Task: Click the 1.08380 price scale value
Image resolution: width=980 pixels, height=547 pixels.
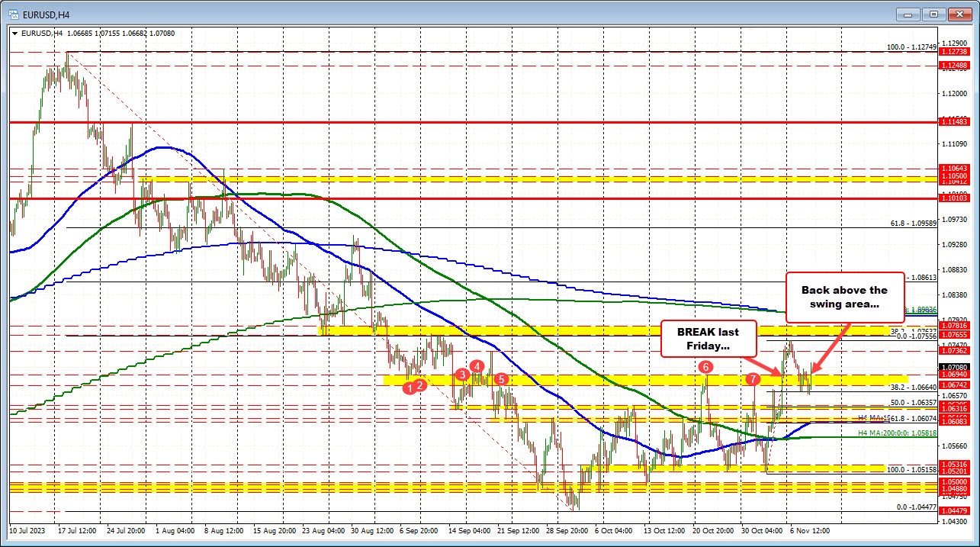Action: [954, 295]
